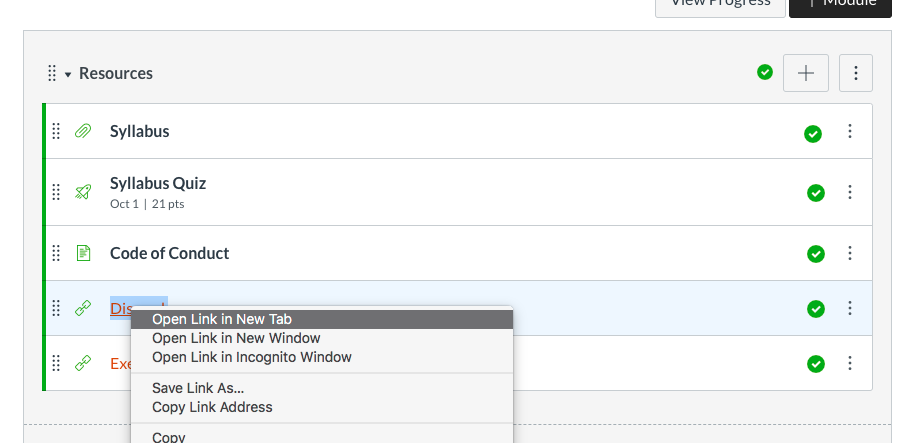Open the Syllabus Quiz link
Viewport: 916px width, 443px height.
click(158, 183)
